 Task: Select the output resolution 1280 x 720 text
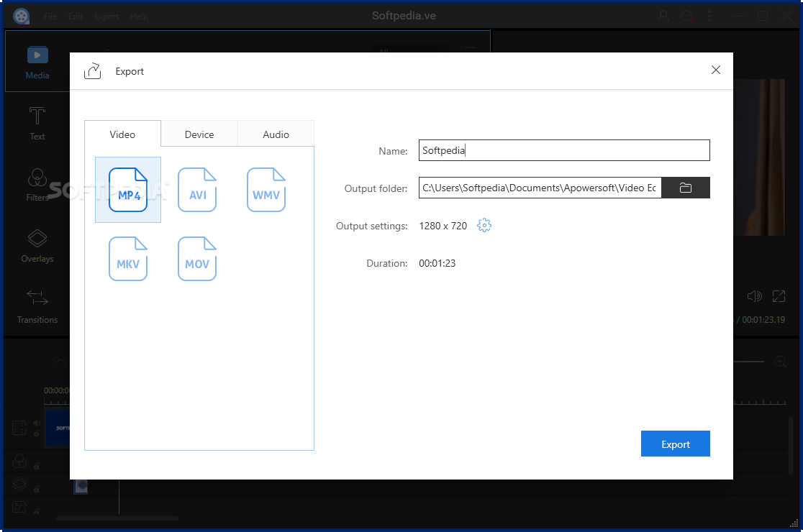coord(443,226)
